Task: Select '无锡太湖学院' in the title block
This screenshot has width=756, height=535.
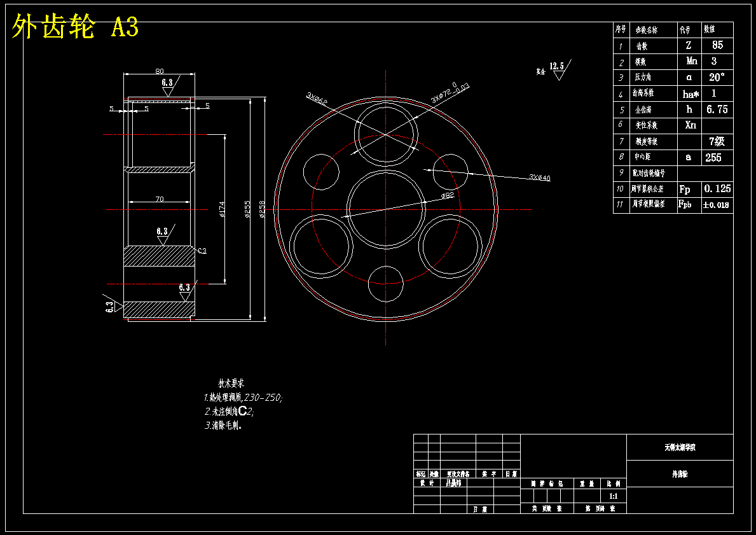Action: (680, 448)
